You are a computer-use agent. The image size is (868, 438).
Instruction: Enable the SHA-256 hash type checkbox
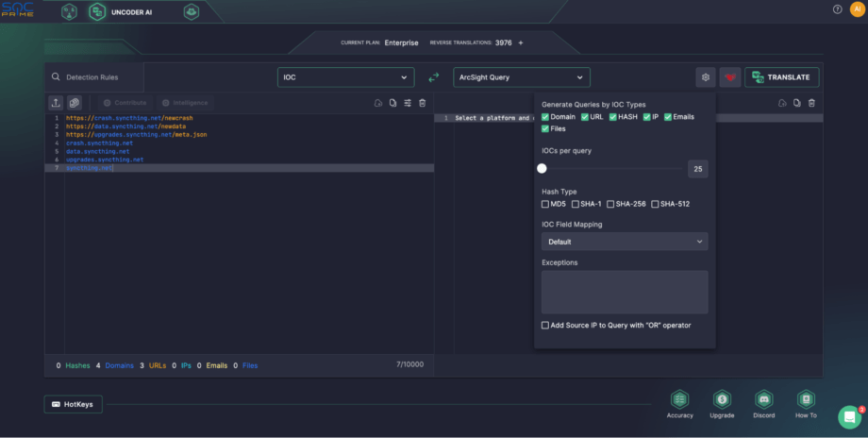pos(611,204)
